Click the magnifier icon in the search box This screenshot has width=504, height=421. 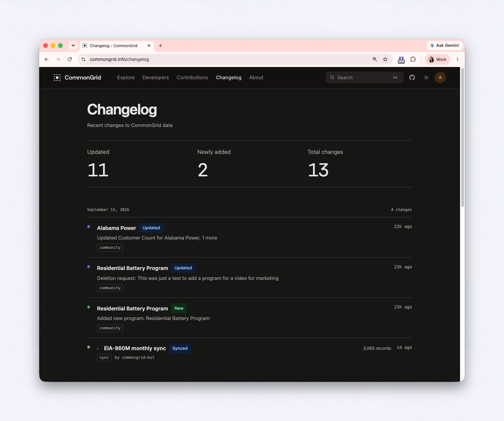(x=332, y=78)
